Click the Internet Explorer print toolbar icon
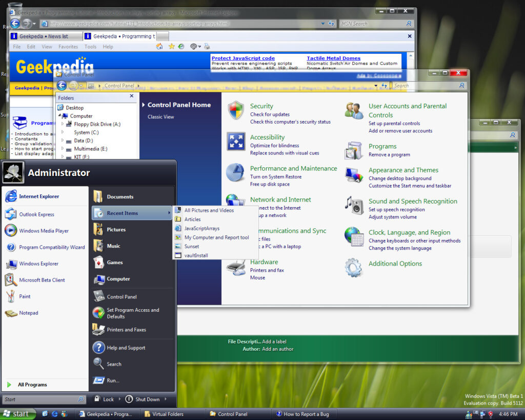525x420 pixels. click(x=207, y=47)
